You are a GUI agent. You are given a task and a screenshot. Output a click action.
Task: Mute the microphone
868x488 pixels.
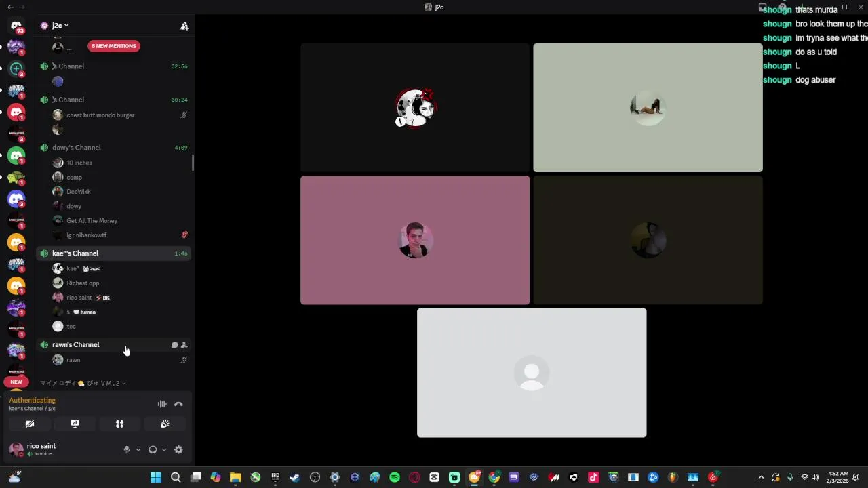(x=127, y=449)
